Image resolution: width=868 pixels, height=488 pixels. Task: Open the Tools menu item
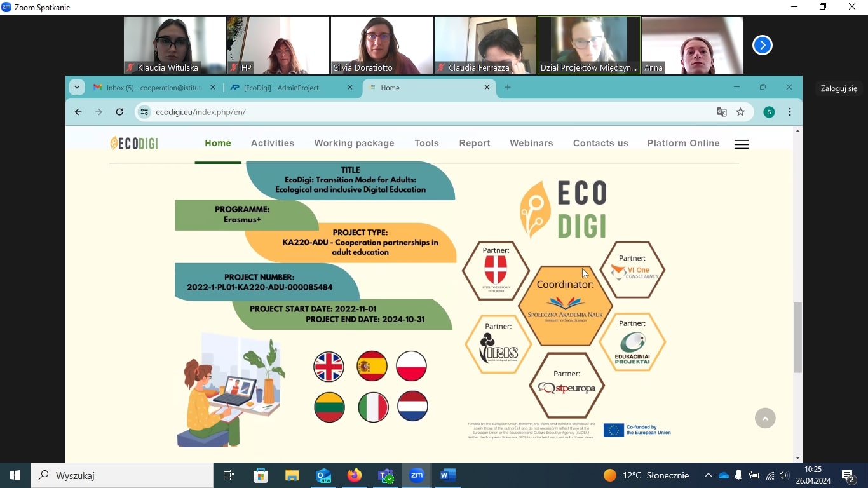[427, 143]
